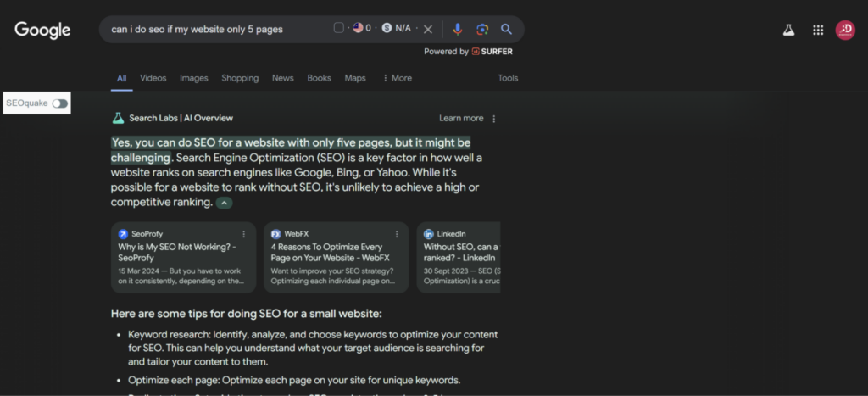Clear the search query with X
Viewport: 868px width, 396px height.
pos(428,30)
